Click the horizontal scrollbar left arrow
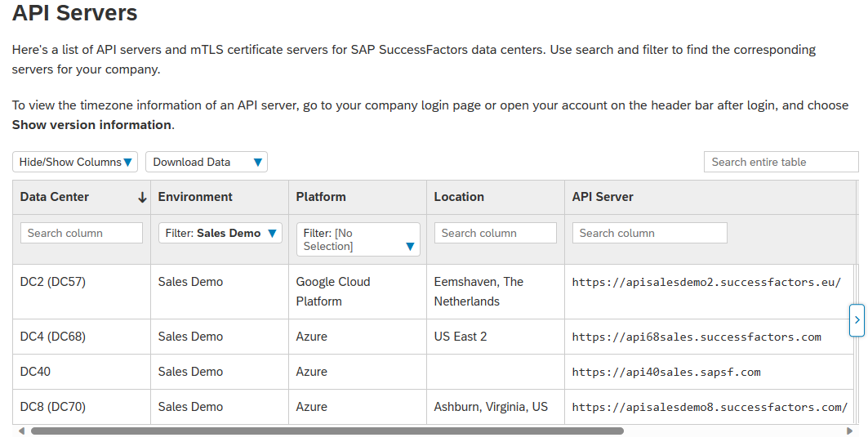Viewport: 868px width, 442px height. (x=21, y=431)
